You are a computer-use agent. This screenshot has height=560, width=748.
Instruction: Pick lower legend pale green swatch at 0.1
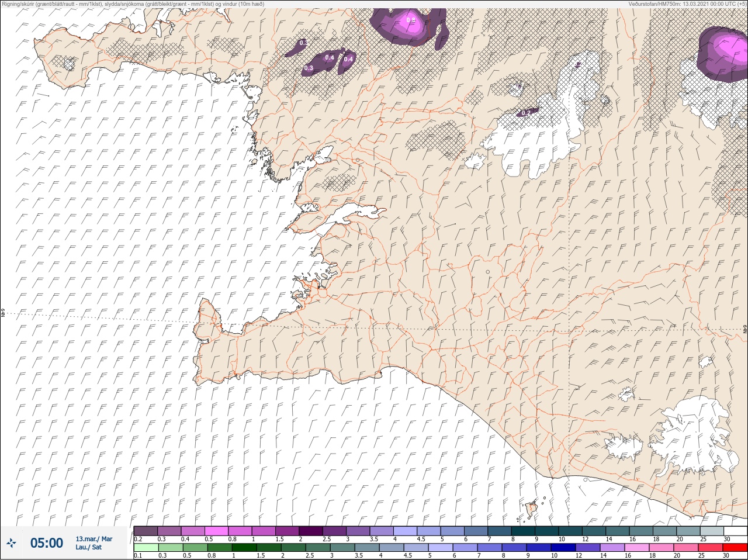(x=146, y=547)
